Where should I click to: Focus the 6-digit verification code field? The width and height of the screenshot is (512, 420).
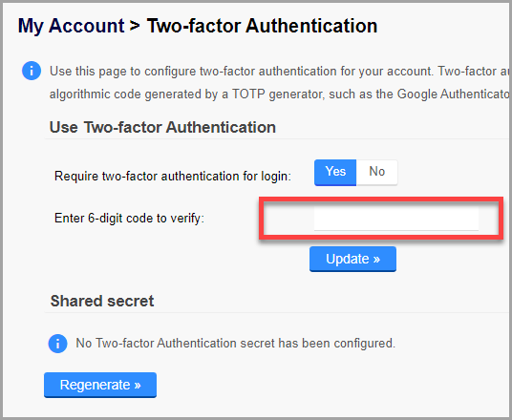point(396,219)
